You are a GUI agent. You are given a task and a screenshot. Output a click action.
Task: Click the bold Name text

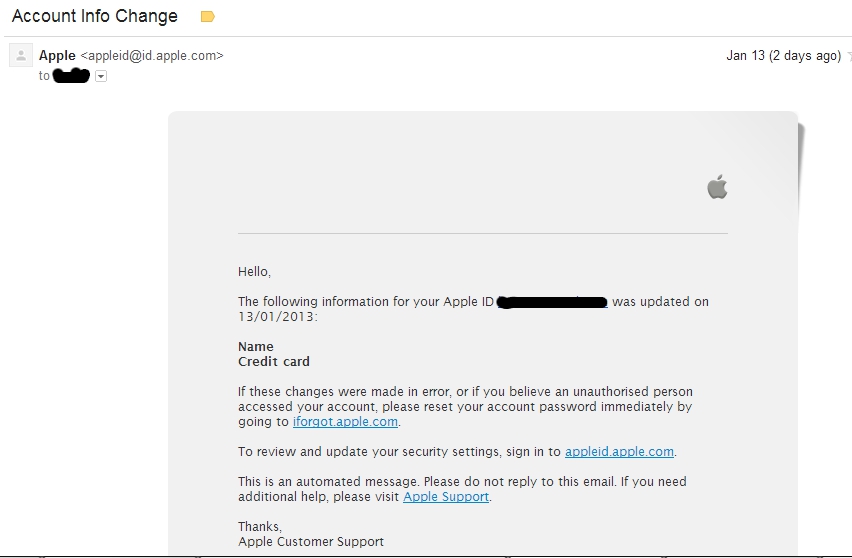[256, 347]
